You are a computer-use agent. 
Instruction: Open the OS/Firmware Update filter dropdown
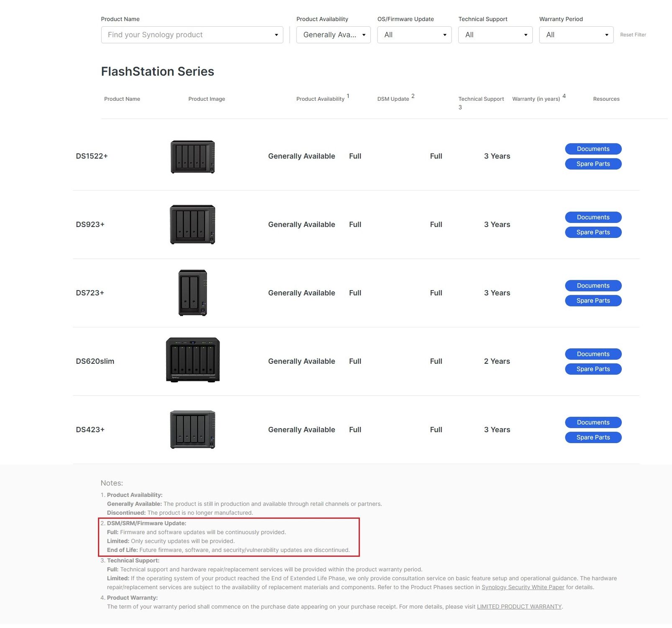pyautogui.click(x=414, y=35)
